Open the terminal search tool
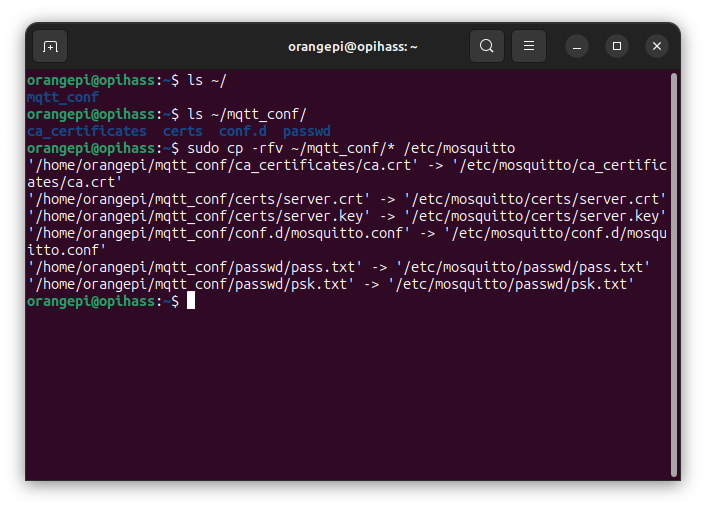Viewport: 706px width, 509px height. click(486, 46)
